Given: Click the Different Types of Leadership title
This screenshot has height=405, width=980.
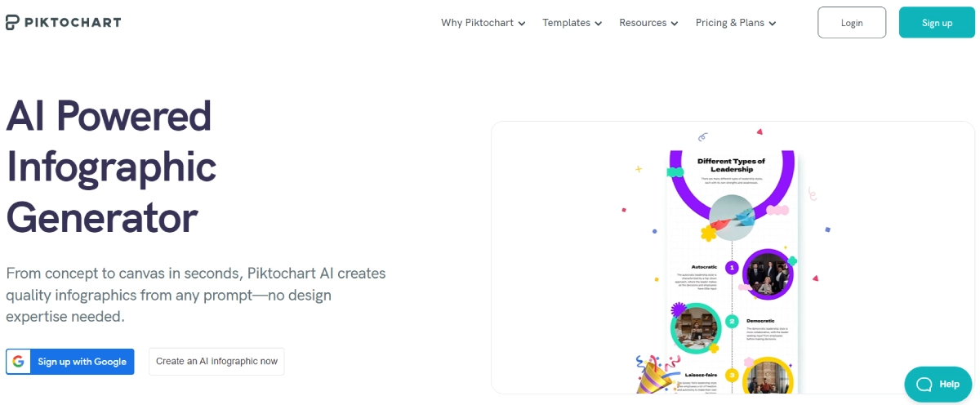Looking at the screenshot, I should [x=732, y=166].
